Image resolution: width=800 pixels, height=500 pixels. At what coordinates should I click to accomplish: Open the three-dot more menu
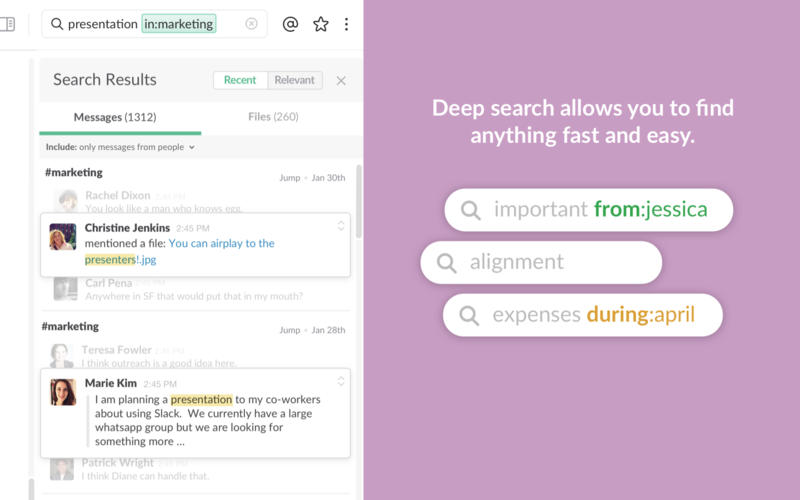pos(346,24)
